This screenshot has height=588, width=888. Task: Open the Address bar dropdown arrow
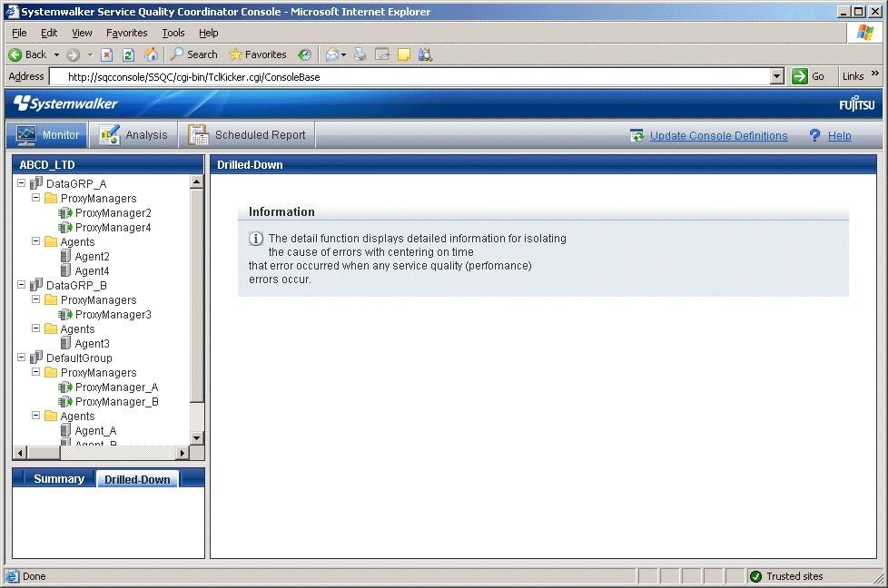777,76
